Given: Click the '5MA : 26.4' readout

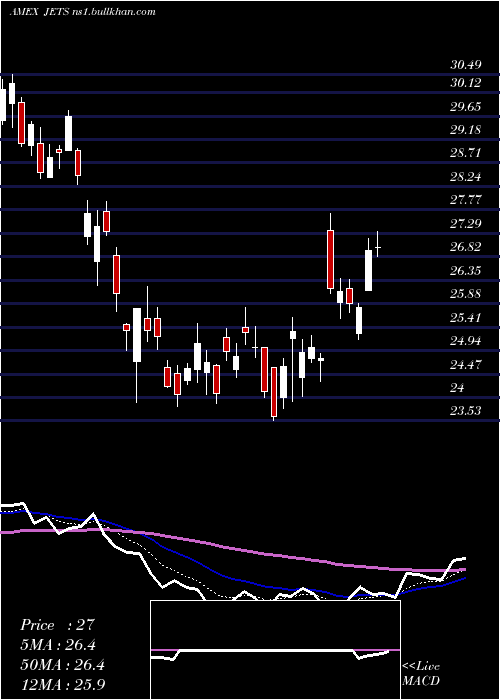Looking at the screenshot, I should click(58, 645).
